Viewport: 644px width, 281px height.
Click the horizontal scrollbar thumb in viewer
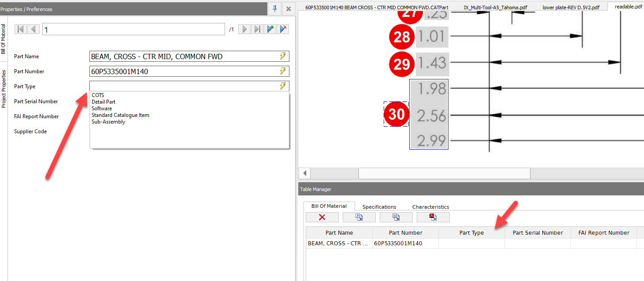(444, 173)
